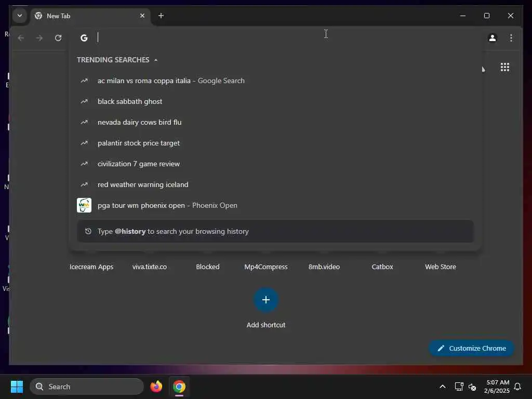Image resolution: width=532 pixels, height=399 pixels.
Task: Open the Catbox shortcut
Action: [382, 267]
